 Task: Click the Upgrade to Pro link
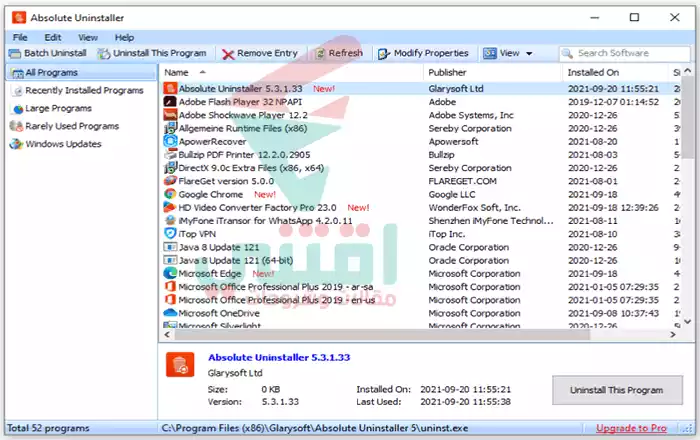631,428
